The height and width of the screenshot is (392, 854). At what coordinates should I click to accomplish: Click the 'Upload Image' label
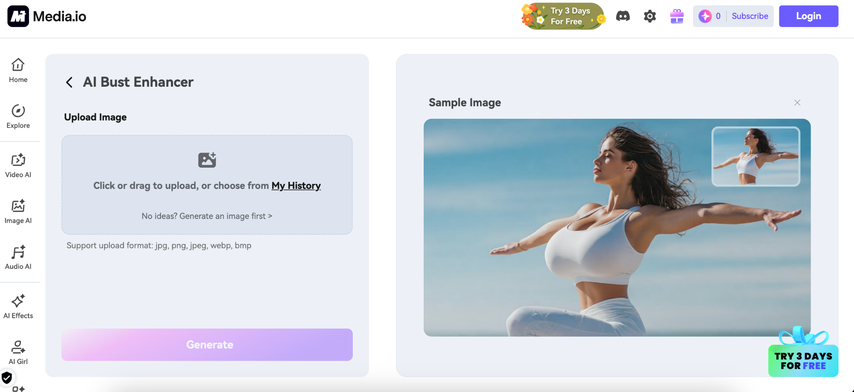(x=95, y=117)
